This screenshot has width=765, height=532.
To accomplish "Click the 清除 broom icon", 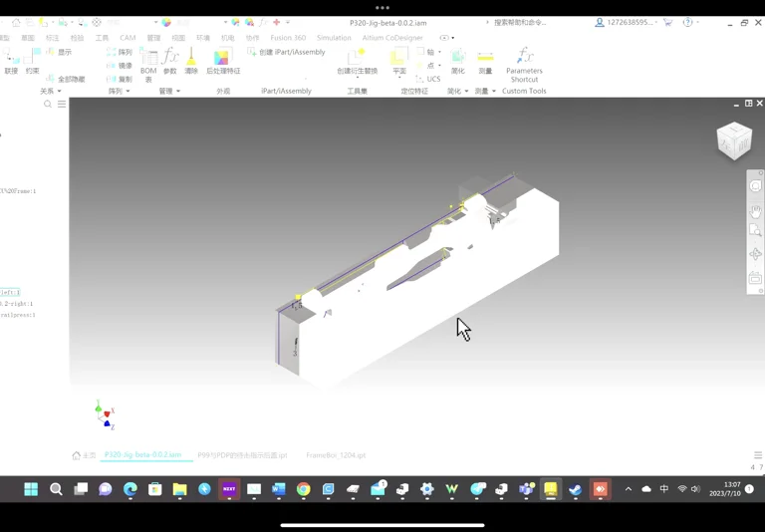I will coord(191,57).
